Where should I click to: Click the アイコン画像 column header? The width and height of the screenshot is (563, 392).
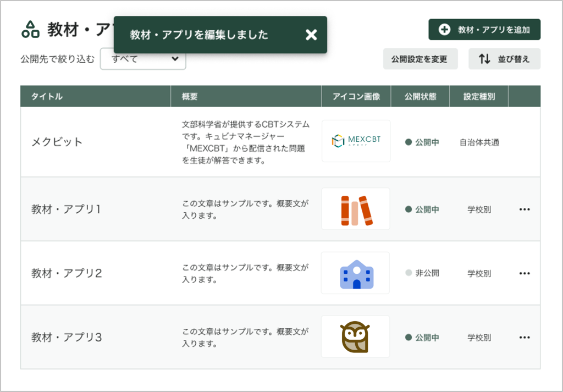[x=356, y=96]
